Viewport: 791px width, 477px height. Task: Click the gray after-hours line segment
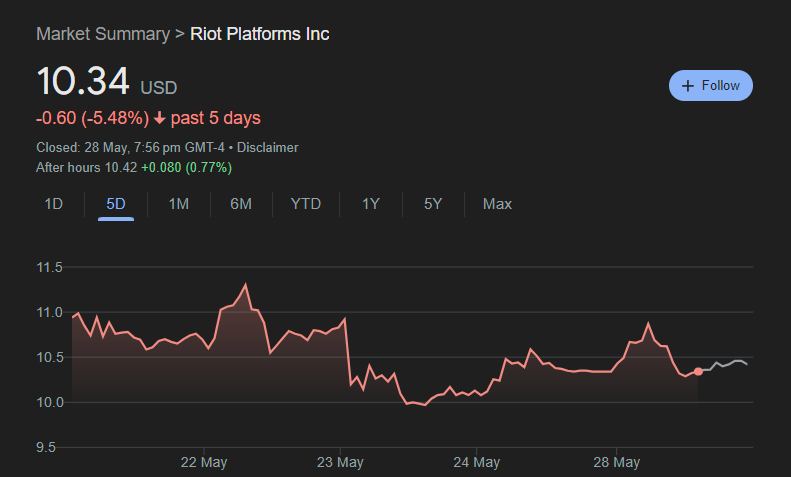coord(725,365)
